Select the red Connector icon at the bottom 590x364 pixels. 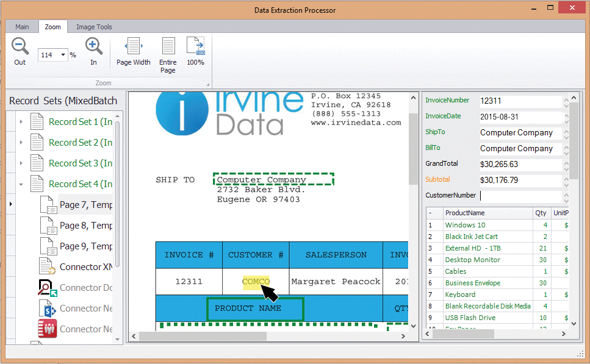click(47, 329)
